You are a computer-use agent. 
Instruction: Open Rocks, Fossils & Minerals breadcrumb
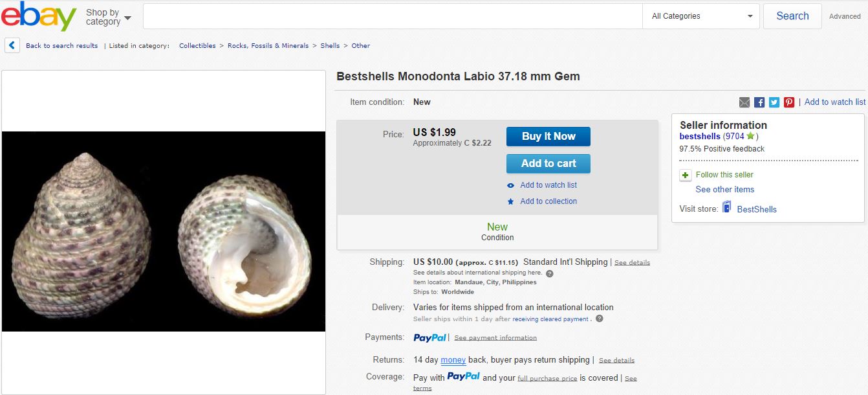(x=268, y=45)
